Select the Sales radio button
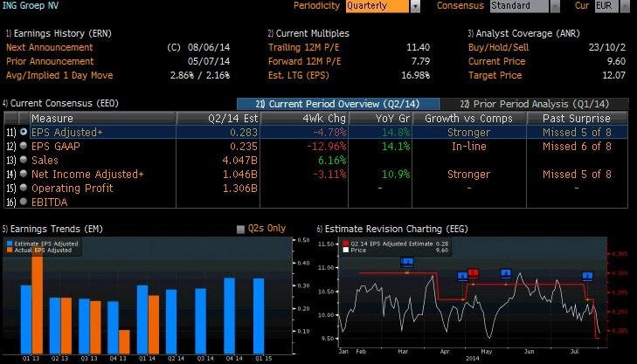Viewport: 637px width, 364px height. click(x=24, y=160)
